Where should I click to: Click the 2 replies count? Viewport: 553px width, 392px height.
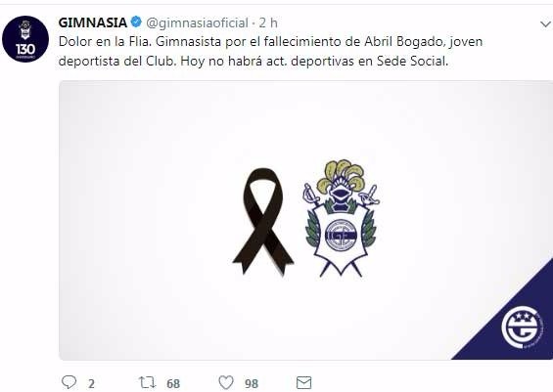(x=91, y=383)
